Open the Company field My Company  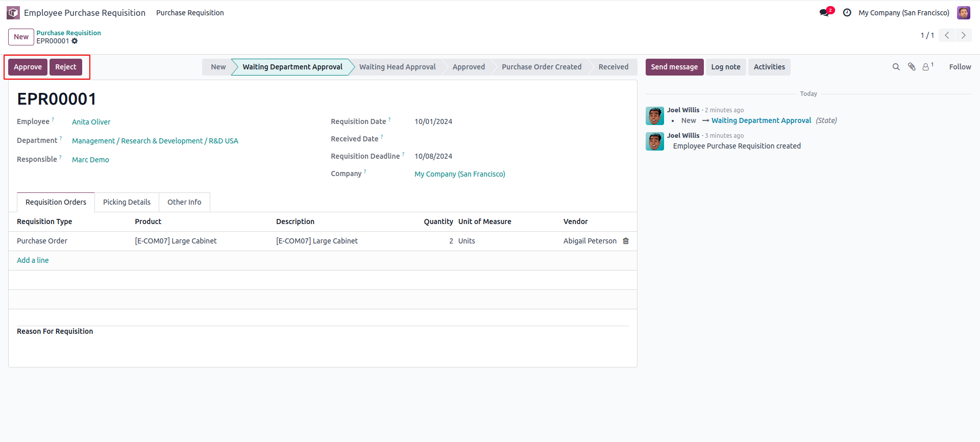pos(459,174)
